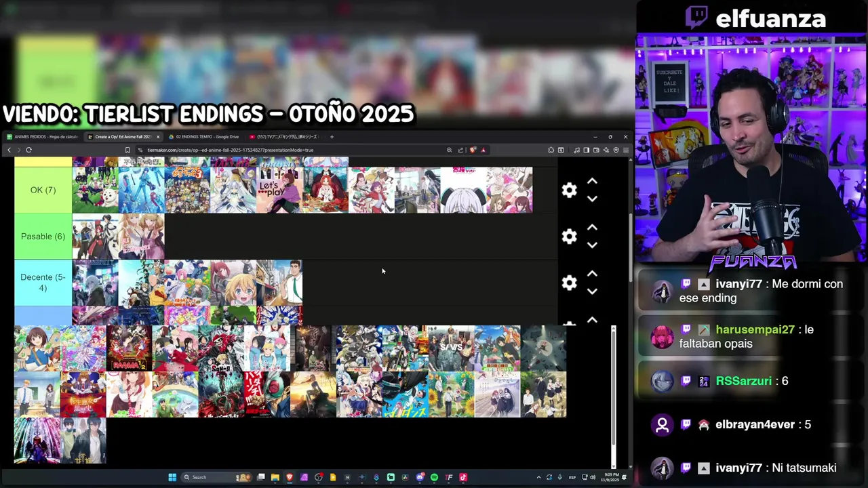Open File Explorer from the taskbar

[x=275, y=477]
